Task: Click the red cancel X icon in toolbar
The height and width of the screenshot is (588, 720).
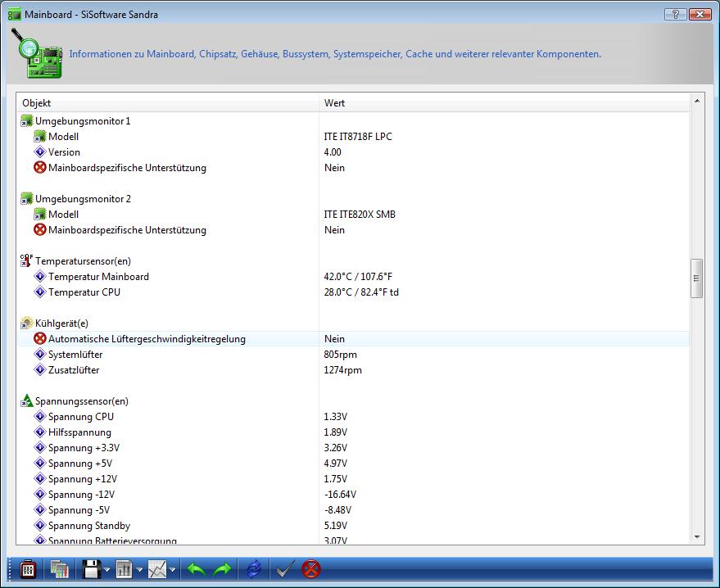Action: point(311,569)
